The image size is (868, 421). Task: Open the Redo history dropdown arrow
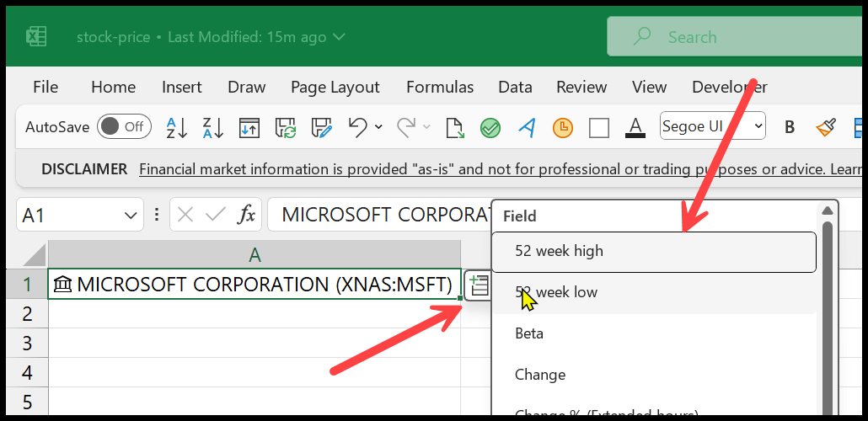426,127
